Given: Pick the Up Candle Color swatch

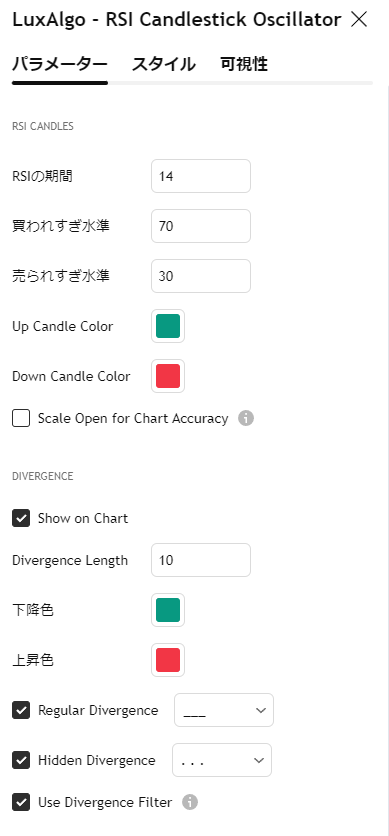Looking at the screenshot, I should coord(168,326).
